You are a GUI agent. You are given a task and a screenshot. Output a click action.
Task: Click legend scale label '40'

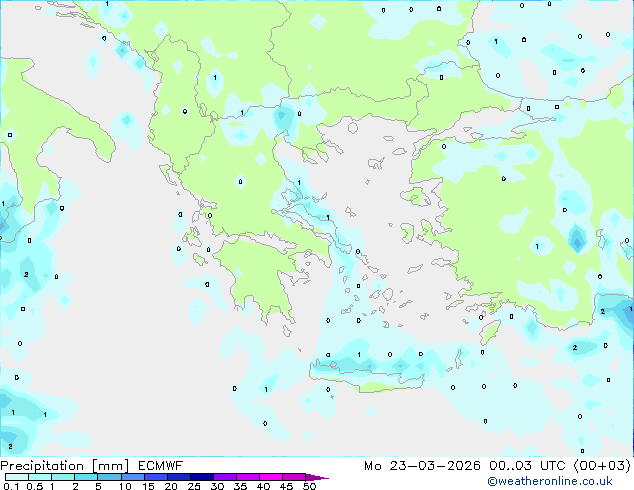(263, 486)
